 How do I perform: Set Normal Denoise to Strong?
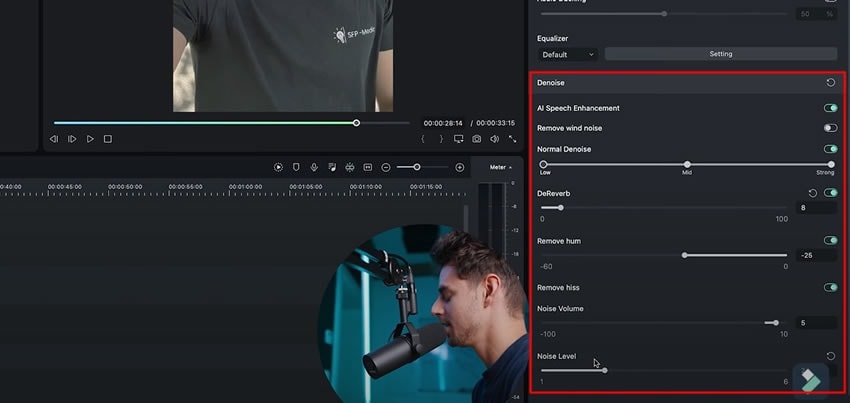(x=831, y=164)
